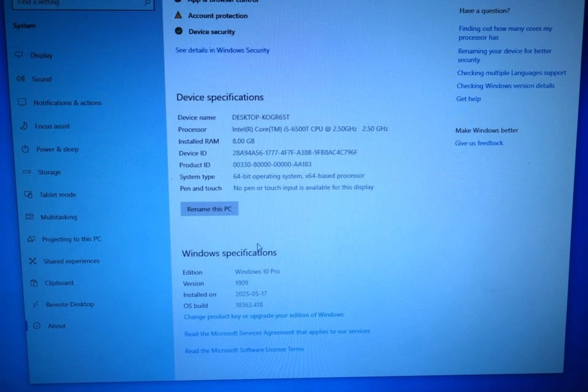
Task: Click the Power & sleep icon
Action: [25, 149]
